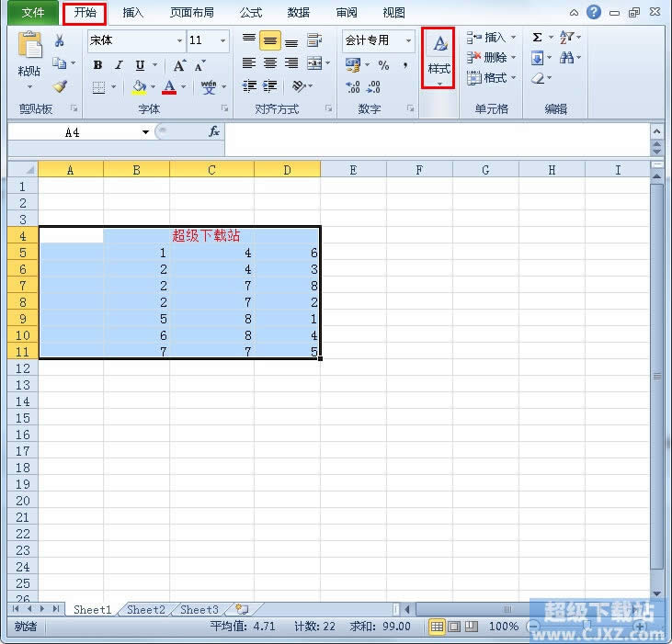Viewport: 672px width, 644px height.
Task: Open the Name Box dropdown arrow
Action: [x=145, y=132]
